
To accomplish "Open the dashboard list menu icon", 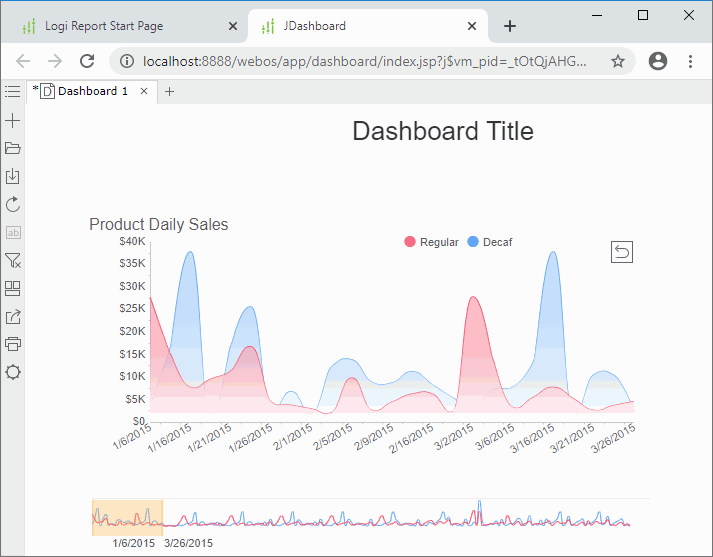I will tap(12, 91).
